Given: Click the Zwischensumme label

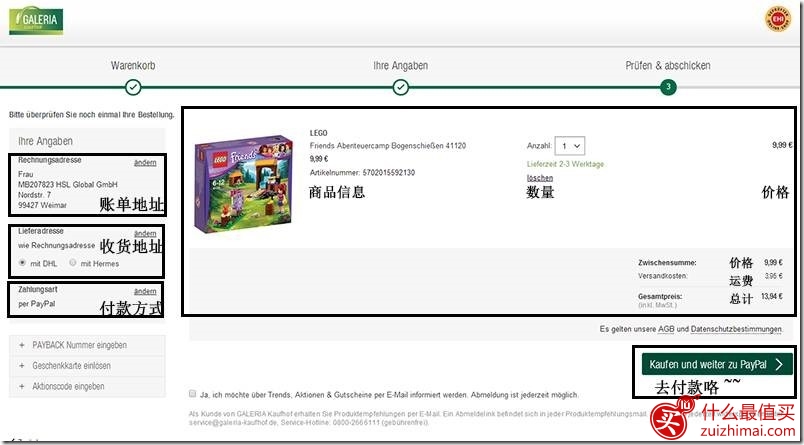Looking at the screenshot, I should (667, 262).
